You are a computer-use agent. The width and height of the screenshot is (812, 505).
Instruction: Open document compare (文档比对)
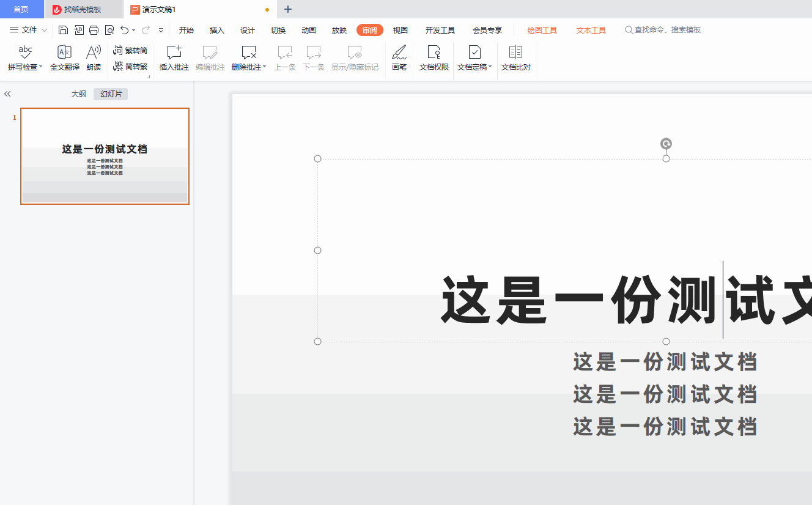coord(516,59)
